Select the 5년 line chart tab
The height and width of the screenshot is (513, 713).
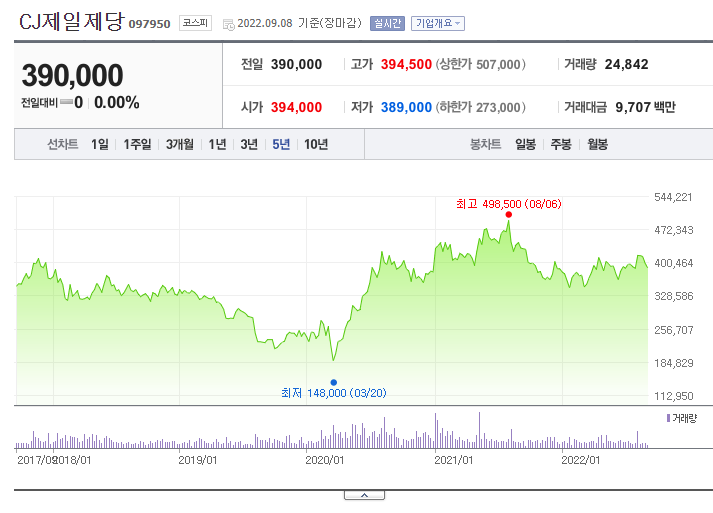(281, 144)
